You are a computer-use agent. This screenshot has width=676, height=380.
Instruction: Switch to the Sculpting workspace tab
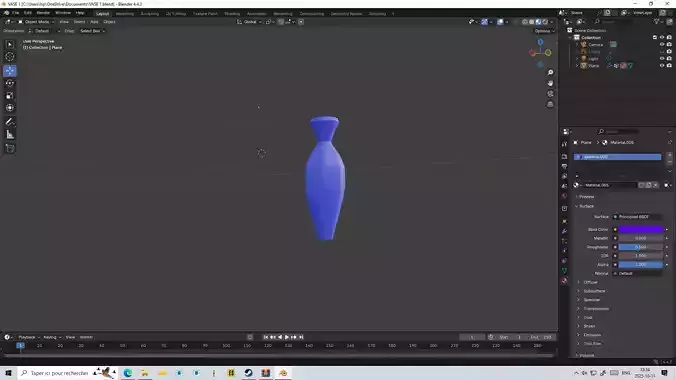point(150,14)
